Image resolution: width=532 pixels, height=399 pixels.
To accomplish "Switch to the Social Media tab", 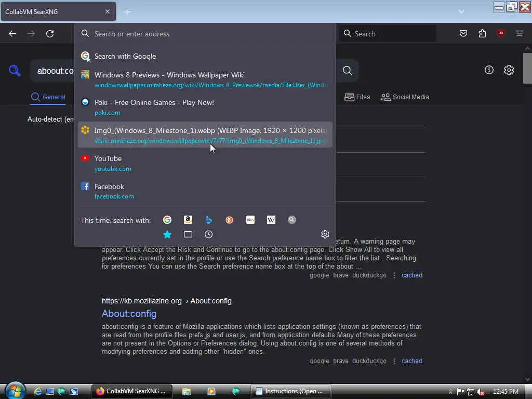I will tap(405, 97).
